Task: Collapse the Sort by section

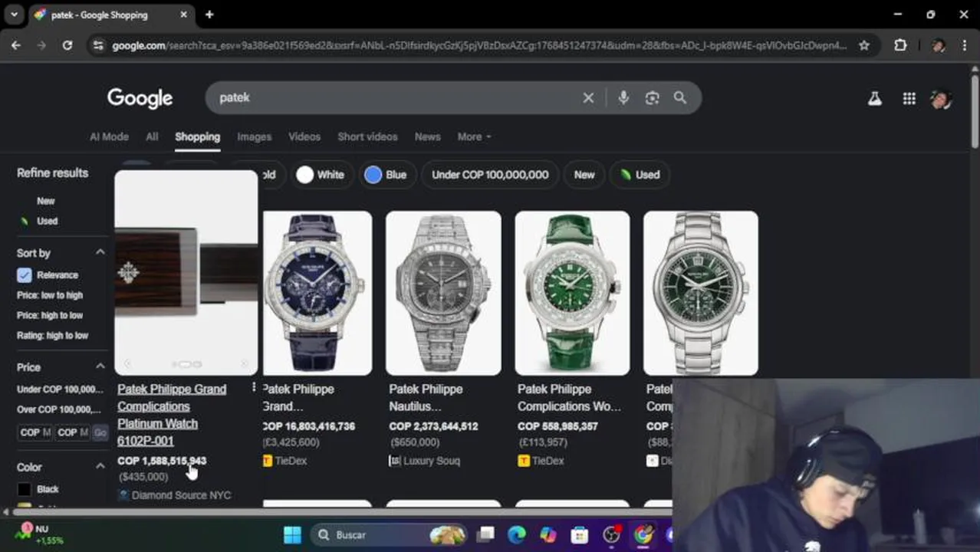Action: click(x=100, y=252)
